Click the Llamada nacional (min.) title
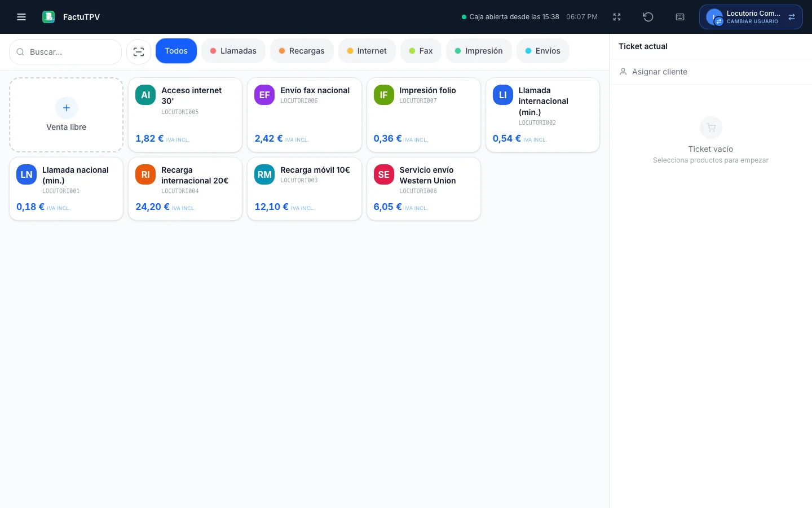Viewport: 812px width, 508px height. [76, 175]
